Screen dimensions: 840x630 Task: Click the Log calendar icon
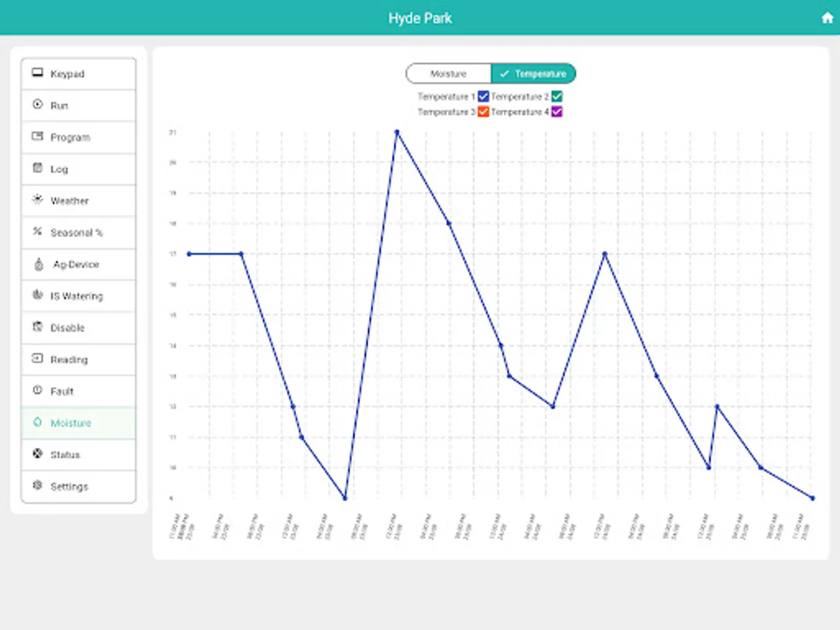coord(37,168)
